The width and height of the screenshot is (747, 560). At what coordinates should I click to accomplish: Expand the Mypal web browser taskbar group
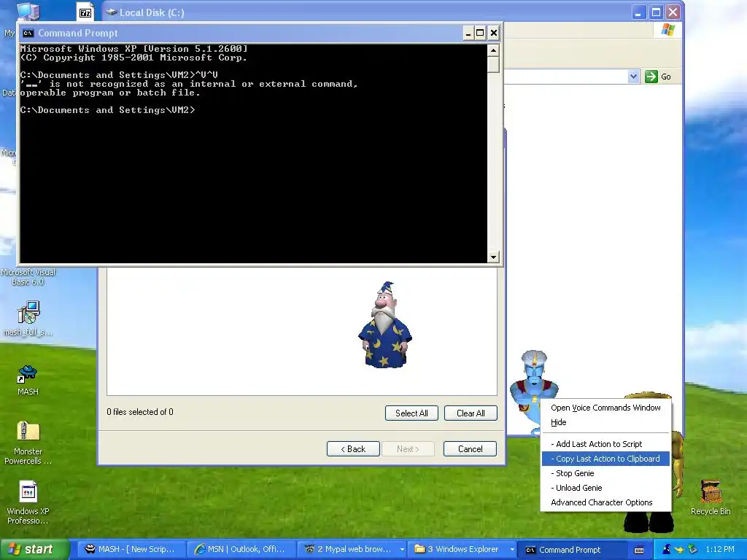[402, 550]
